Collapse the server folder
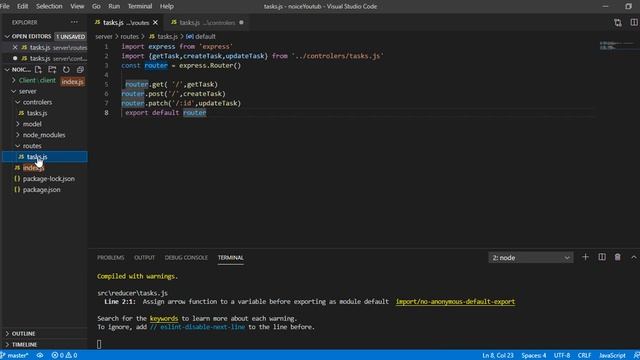640x360 pixels. click(27, 91)
